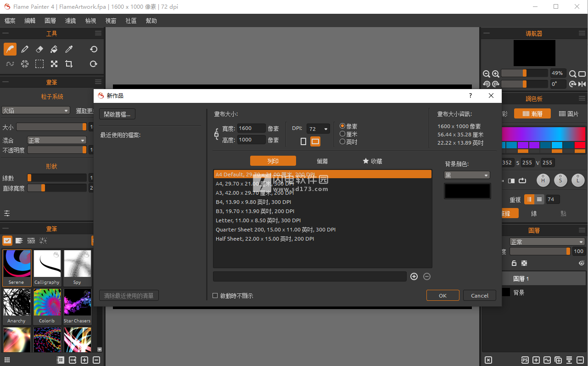Switch to 收藏 favorites tab
588x366 pixels.
tap(372, 161)
